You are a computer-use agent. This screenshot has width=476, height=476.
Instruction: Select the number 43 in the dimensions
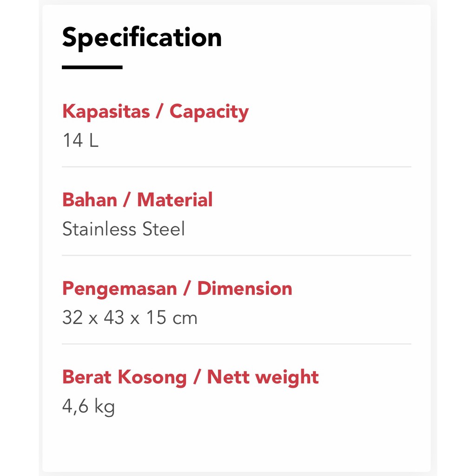114,318
